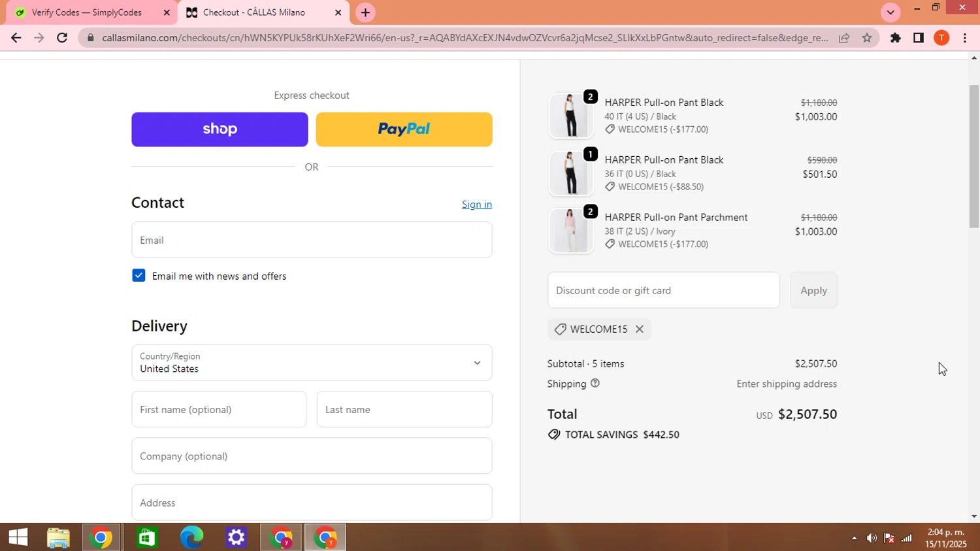Click the Apply discount button

coord(813,290)
